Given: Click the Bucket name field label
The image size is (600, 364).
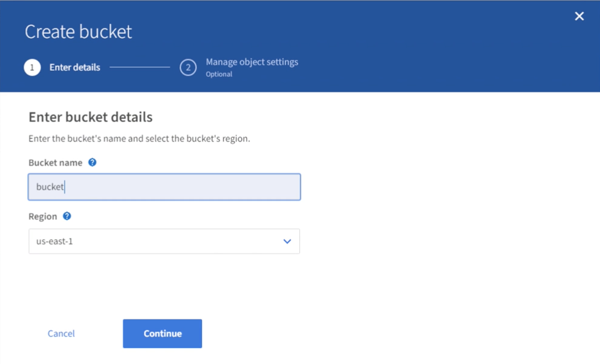Looking at the screenshot, I should click(x=55, y=163).
